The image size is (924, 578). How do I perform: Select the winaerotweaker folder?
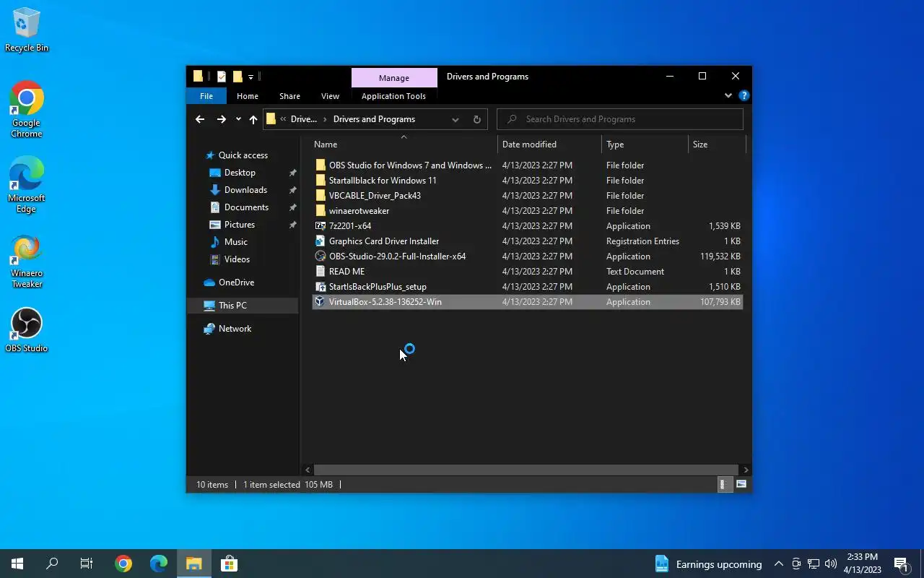(528, 211)
